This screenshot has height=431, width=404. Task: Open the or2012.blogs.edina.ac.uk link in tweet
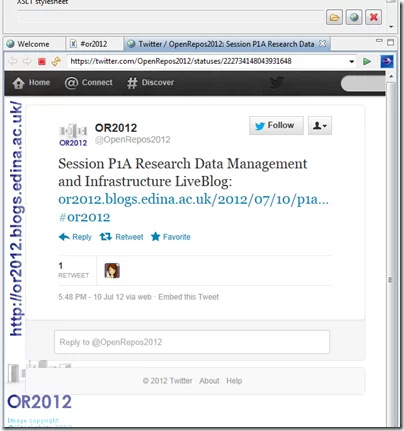click(x=193, y=199)
